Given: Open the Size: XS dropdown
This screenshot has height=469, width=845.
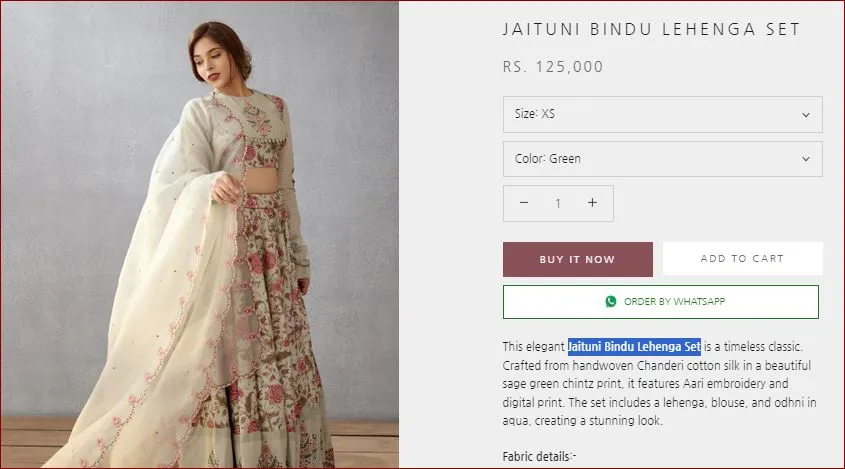Looking at the screenshot, I should pos(662,115).
